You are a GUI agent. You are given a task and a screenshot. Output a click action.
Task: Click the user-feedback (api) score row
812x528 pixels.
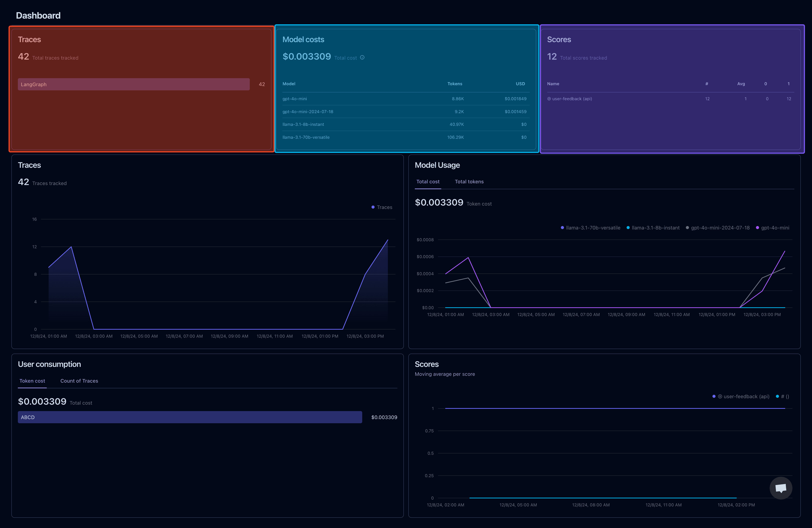coord(670,99)
